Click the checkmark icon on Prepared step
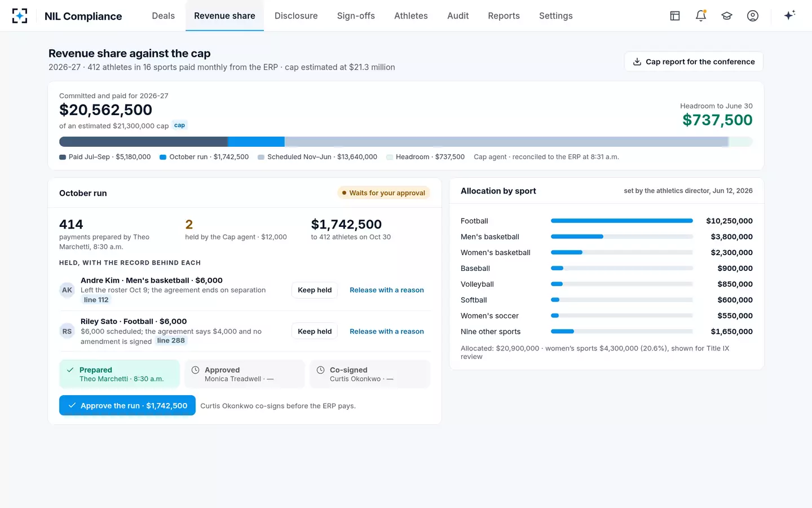The height and width of the screenshot is (508, 812). click(x=70, y=370)
